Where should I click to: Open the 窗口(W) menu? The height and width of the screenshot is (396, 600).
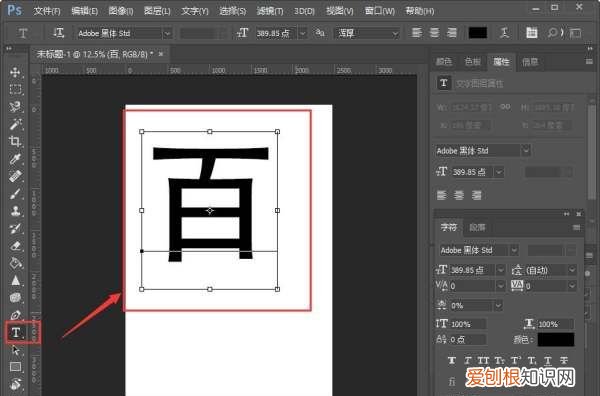(x=379, y=11)
